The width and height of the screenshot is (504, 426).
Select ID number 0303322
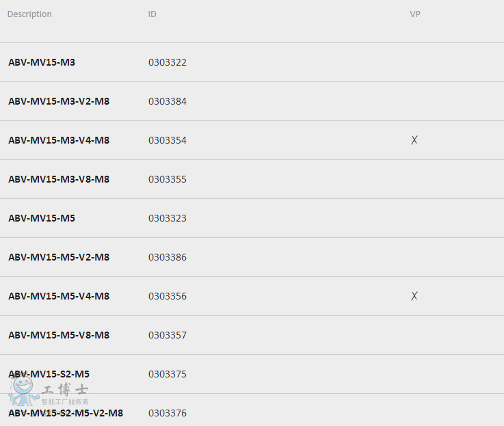pyautogui.click(x=168, y=62)
